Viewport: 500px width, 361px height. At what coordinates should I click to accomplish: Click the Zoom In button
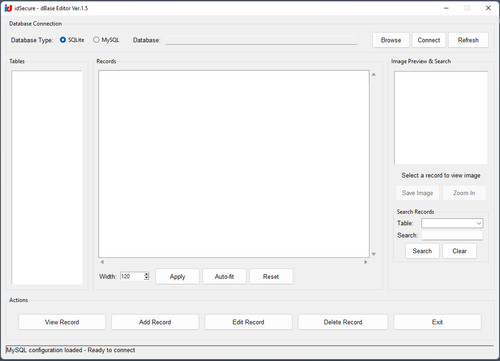click(464, 193)
